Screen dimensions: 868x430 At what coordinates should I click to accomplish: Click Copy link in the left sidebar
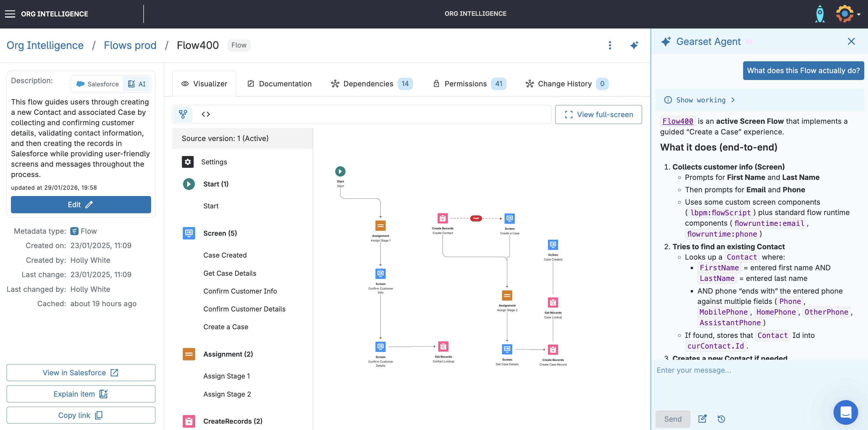81,415
